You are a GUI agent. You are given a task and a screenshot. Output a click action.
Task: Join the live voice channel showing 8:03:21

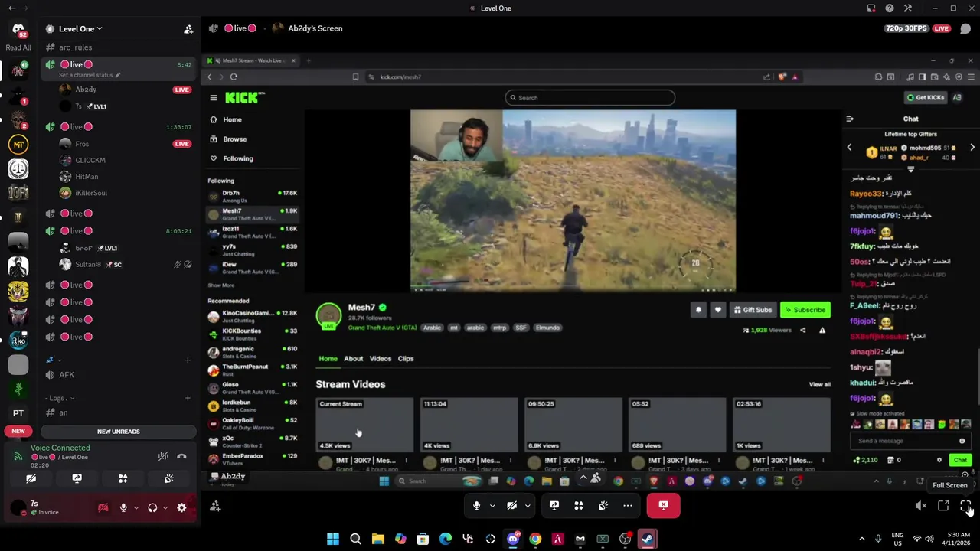[x=119, y=231]
